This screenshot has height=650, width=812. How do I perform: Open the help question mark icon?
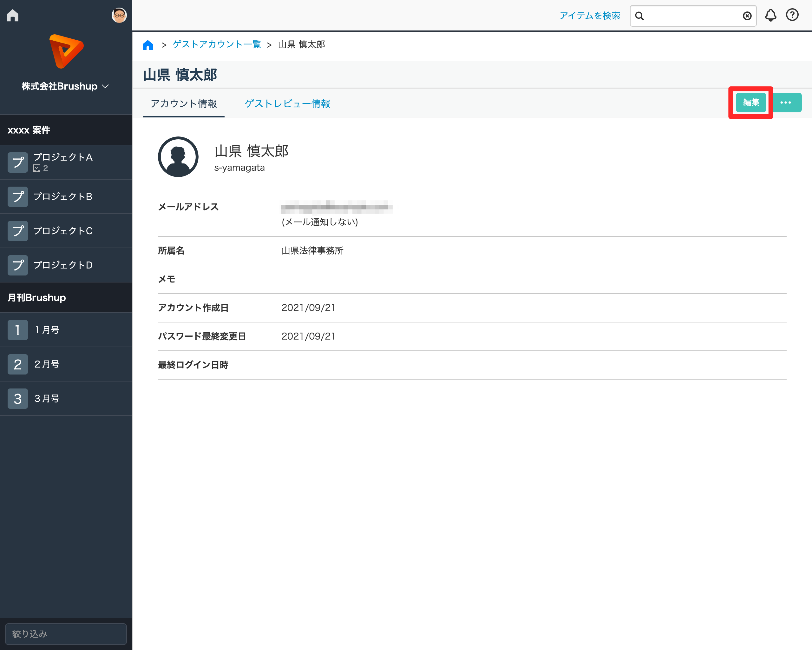click(792, 15)
